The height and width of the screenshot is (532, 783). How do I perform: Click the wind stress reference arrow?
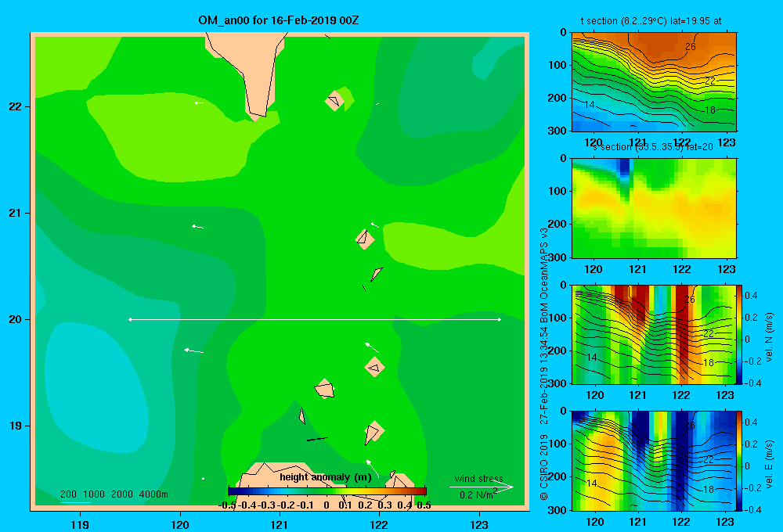point(481,487)
